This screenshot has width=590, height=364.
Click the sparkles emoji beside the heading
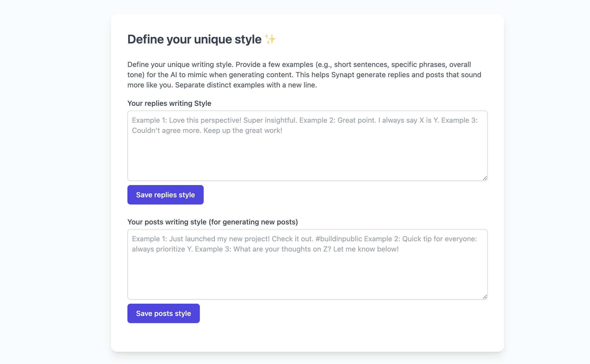click(270, 39)
